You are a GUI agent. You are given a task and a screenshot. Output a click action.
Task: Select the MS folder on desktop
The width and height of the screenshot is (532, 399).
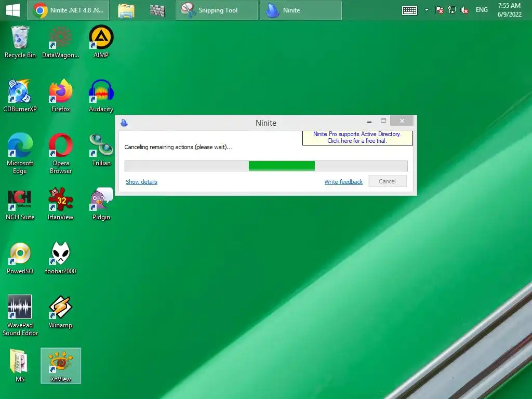[20, 366]
